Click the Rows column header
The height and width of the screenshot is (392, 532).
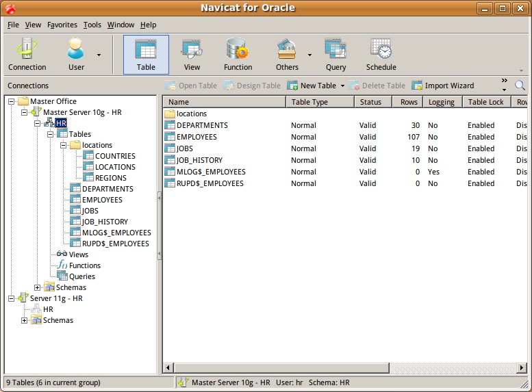click(x=408, y=102)
